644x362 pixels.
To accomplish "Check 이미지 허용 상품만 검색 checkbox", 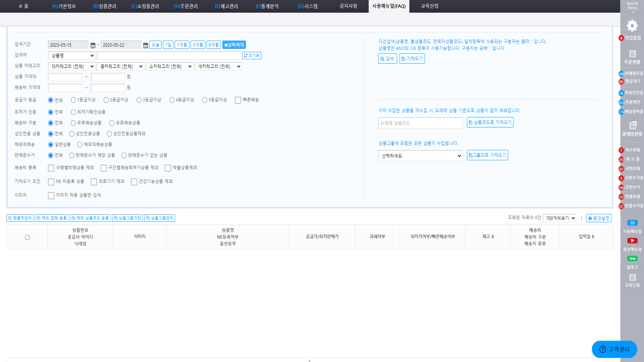I will pyautogui.click(x=51, y=195).
